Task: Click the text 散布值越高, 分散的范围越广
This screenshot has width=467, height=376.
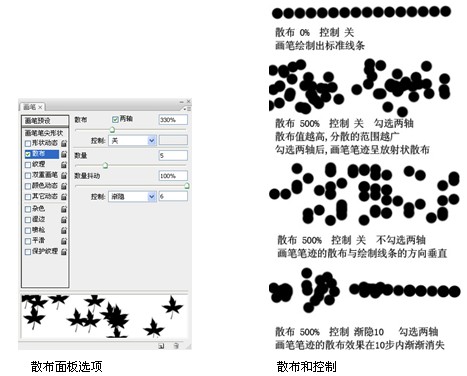Action: point(337,136)
